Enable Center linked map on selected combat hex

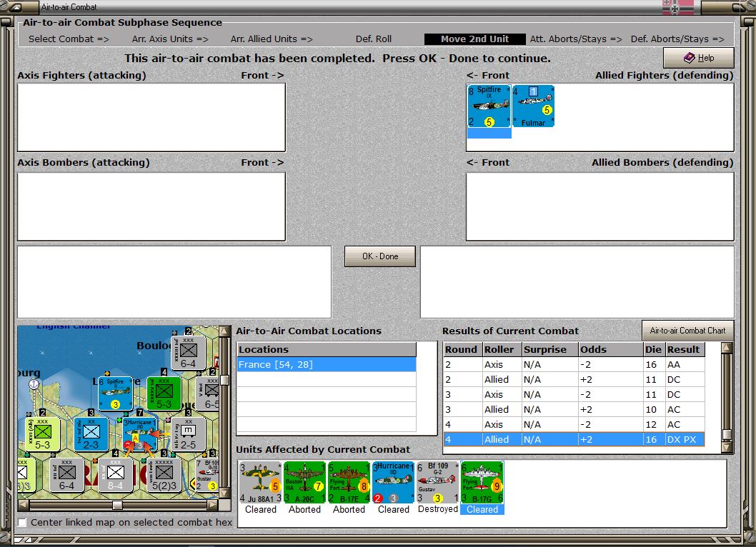[x=22, y=523]
